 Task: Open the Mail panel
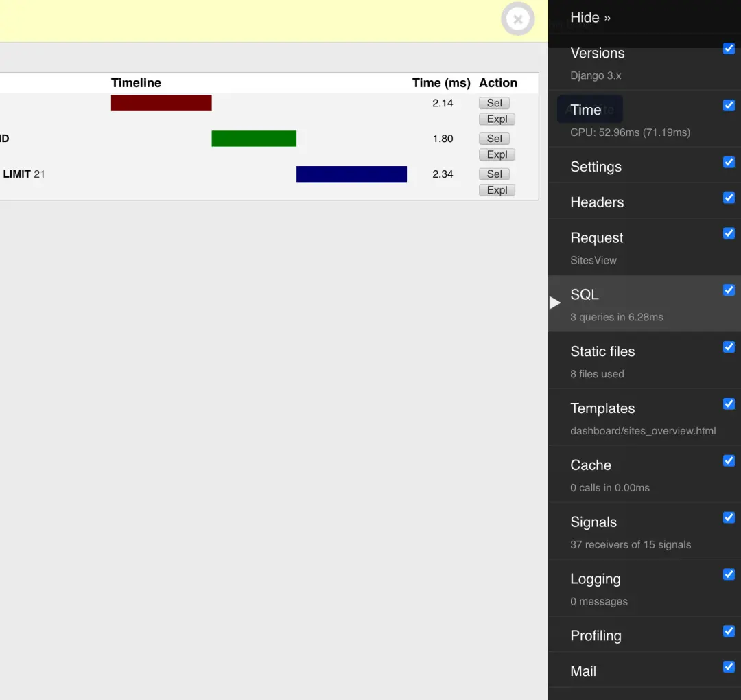coord(583,670)
